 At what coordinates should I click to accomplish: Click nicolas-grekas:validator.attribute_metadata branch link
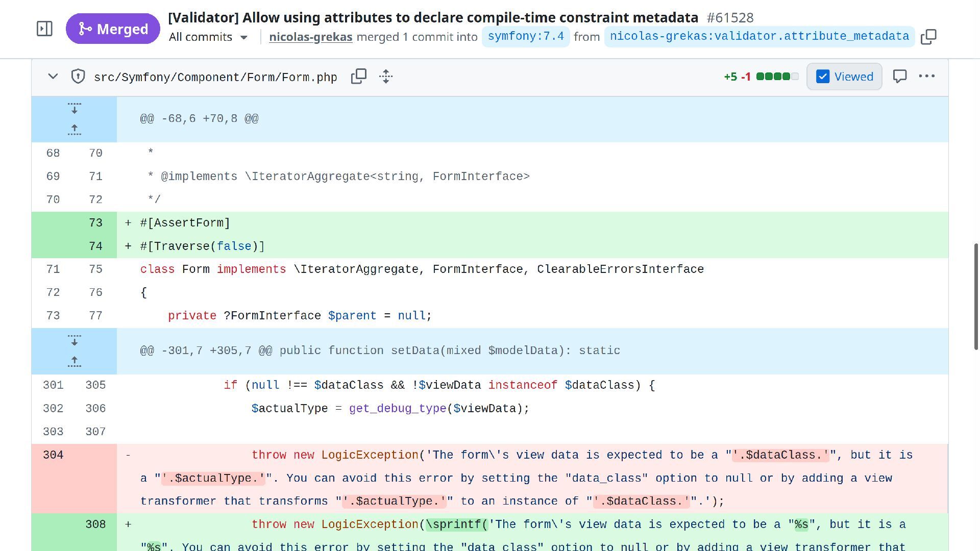coord(759,37)
